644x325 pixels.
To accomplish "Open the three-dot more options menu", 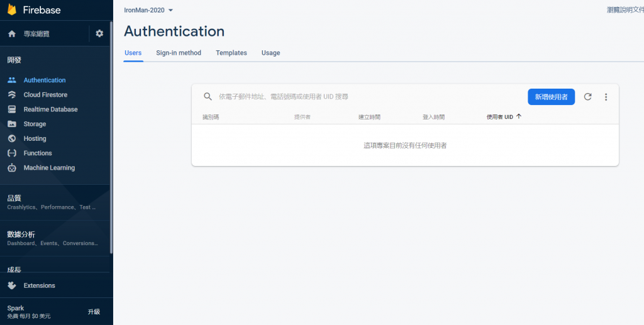I will click(x=606, y=97).
